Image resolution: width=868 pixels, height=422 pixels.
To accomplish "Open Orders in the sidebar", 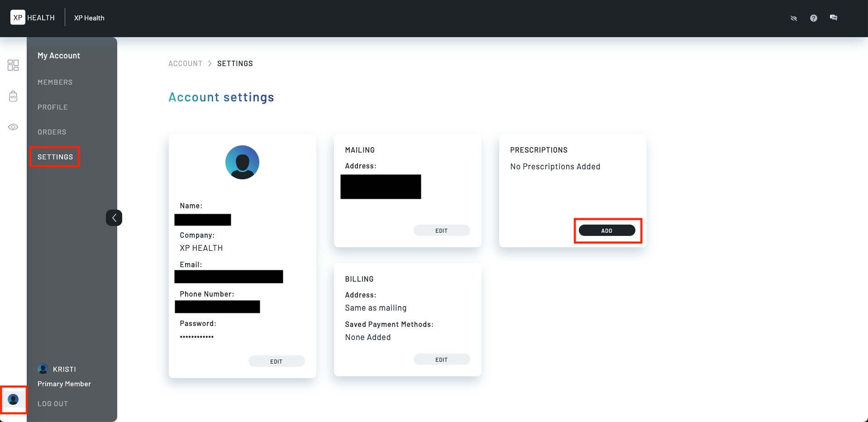I will tap(52, 132).
